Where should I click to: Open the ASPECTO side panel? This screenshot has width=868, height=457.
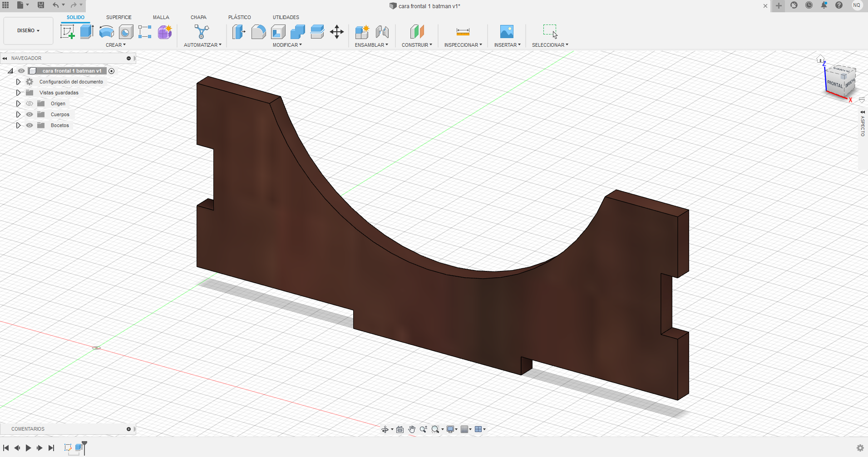(863, 126)
